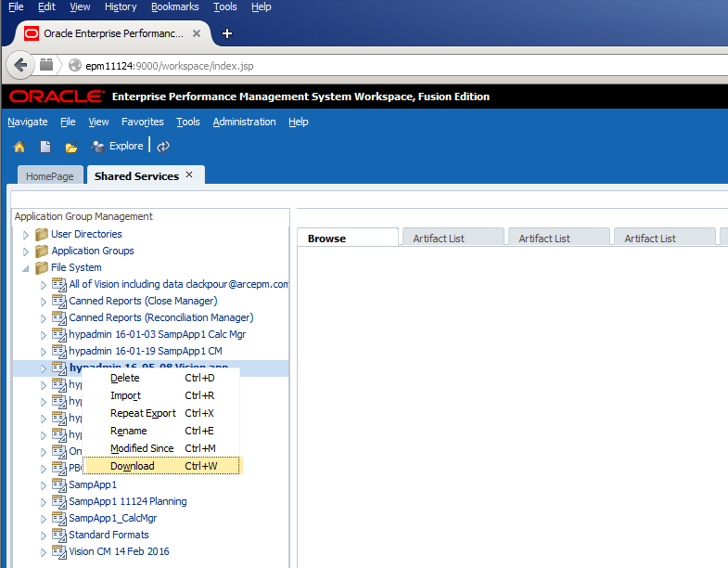This screenshot has height=568, width=728.
Task: Expand the Application Groups node
Action: (x=26, y=252)
